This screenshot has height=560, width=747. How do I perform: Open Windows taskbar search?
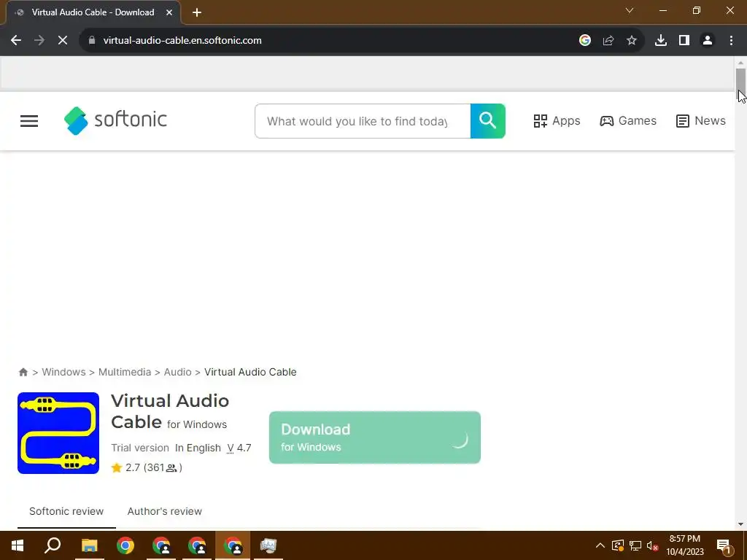pos(53,545)
